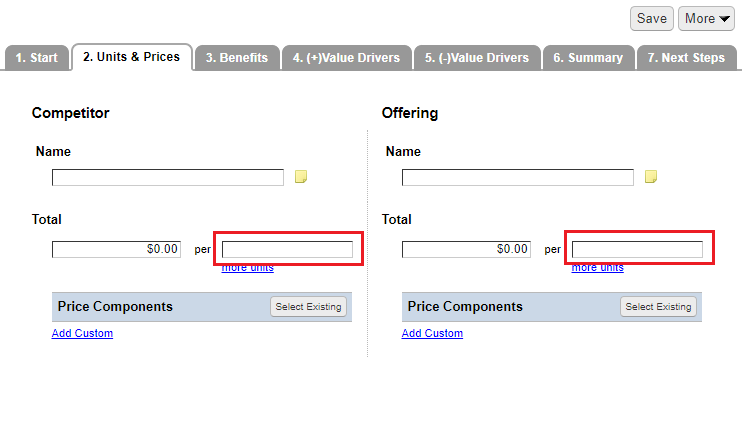743x423 pixels.
Task: Open the 6. Summary tab
Action: (589, 58)
